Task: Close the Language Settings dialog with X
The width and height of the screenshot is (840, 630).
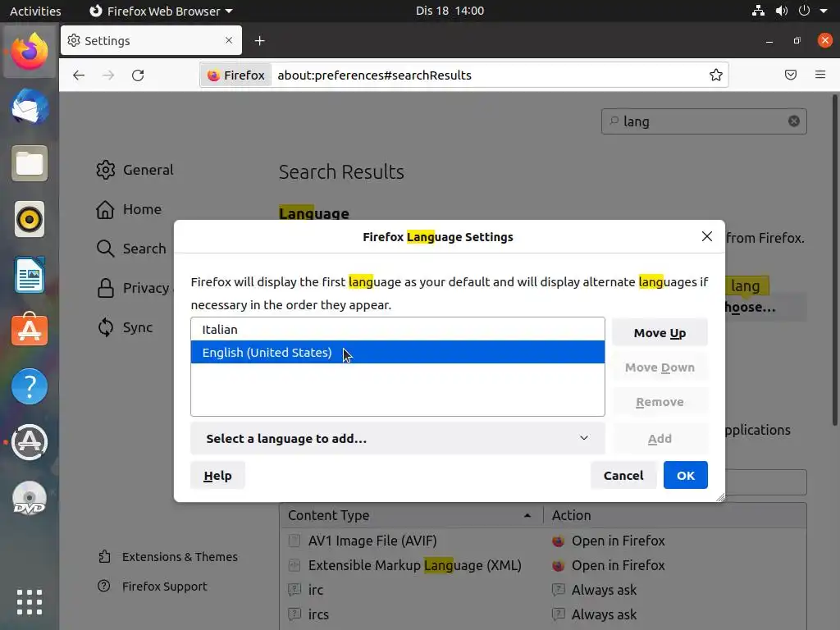Action: [707, 236]
